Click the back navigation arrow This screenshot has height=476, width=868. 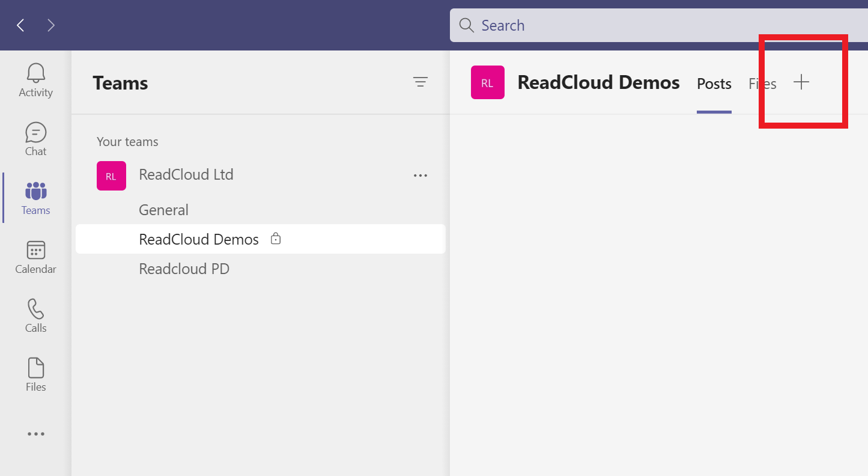(x=21, y=25)
